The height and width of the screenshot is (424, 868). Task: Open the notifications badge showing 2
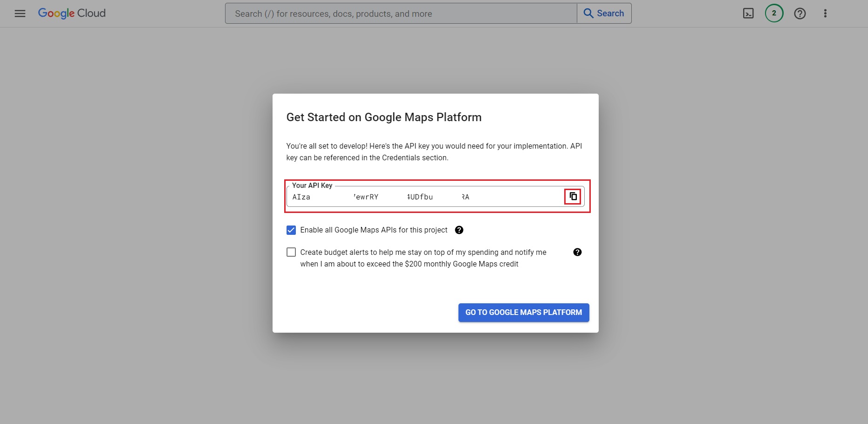[x=774, y=14]
